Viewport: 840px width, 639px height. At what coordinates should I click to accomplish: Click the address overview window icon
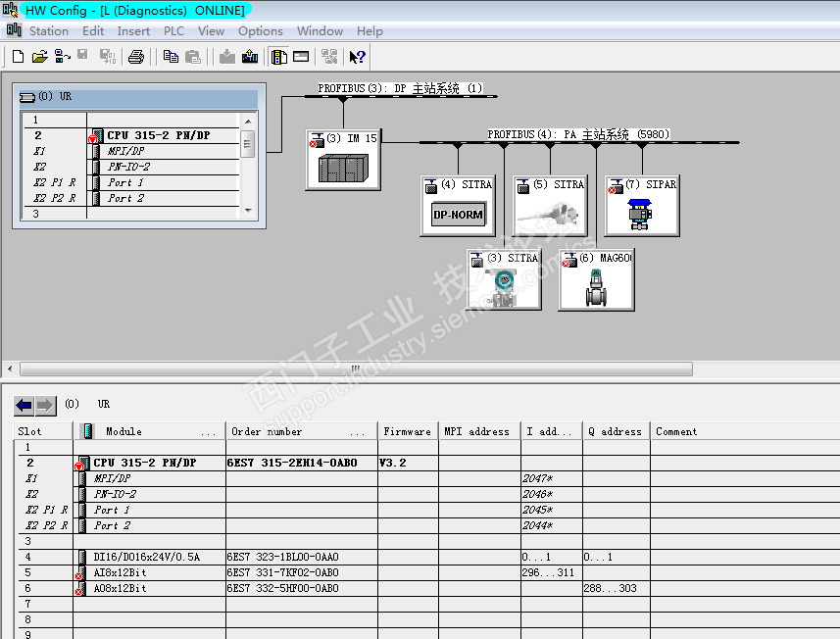click(x=301, y=56)
